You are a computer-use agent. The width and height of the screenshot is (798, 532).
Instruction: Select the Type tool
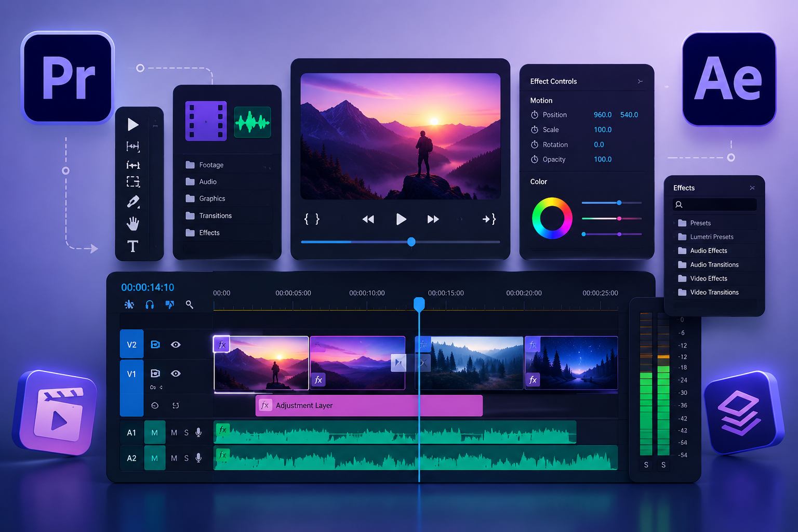tap(133, 246)
